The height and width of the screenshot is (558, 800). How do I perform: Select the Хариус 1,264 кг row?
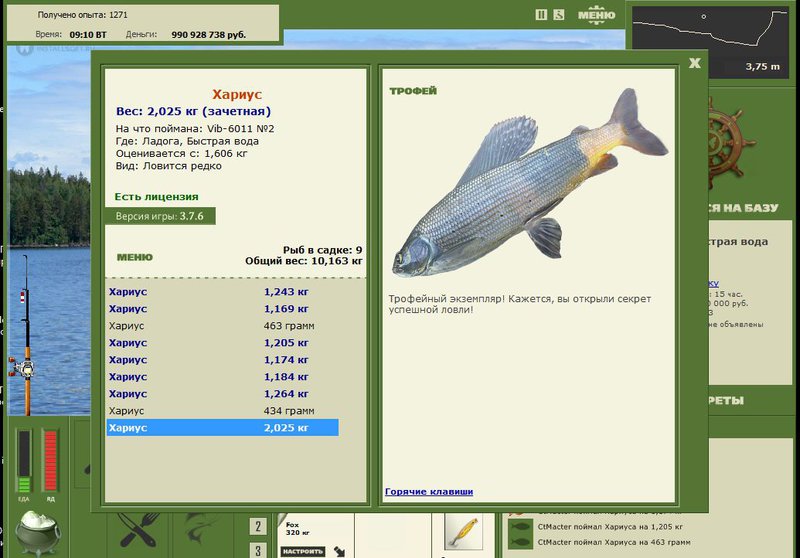tap(222, 394)
